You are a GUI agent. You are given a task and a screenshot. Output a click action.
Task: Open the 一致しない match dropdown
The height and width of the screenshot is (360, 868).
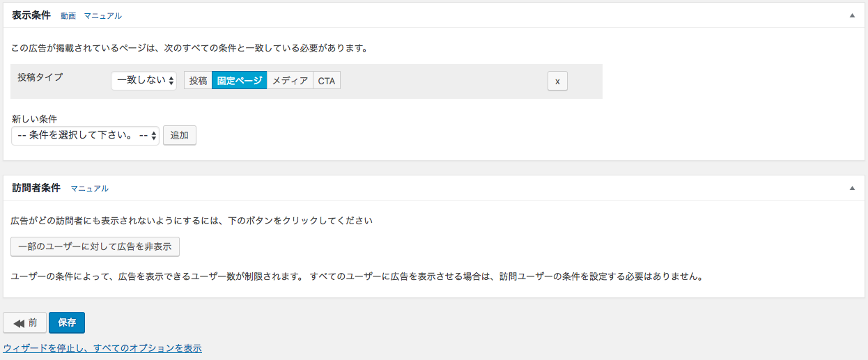coord(144,81)
